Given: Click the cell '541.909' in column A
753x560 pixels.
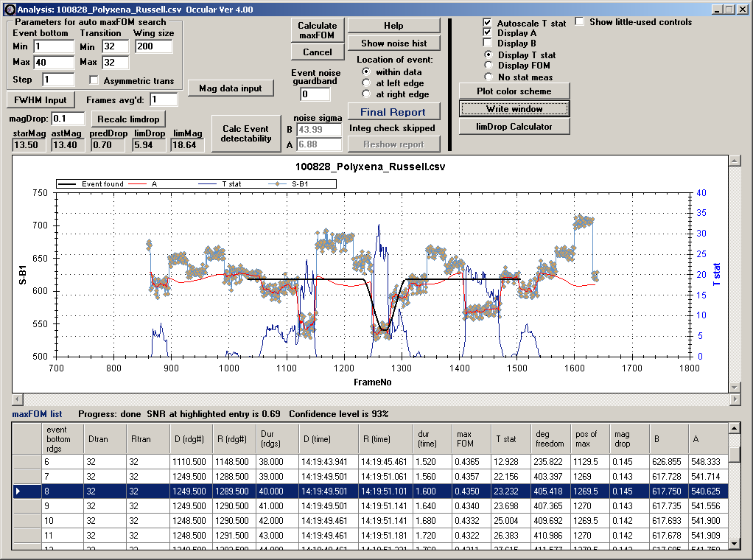Looking at the screenshot, I should click(708, 535).
